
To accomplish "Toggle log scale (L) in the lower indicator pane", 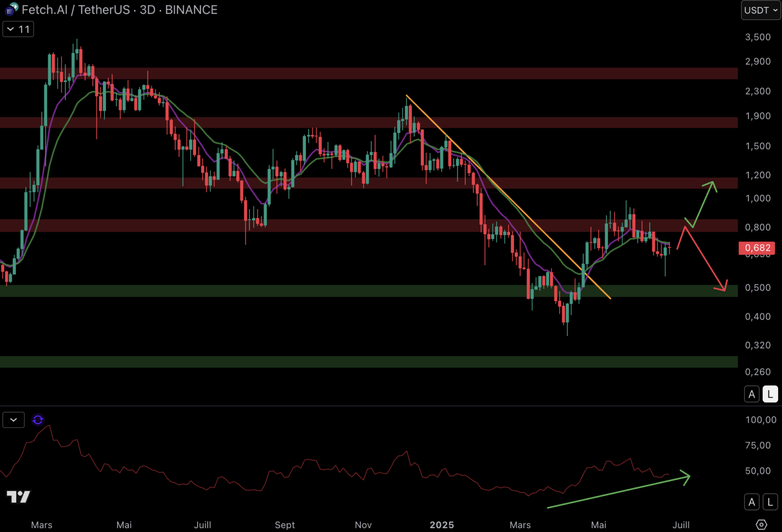I will click(770, 502).
